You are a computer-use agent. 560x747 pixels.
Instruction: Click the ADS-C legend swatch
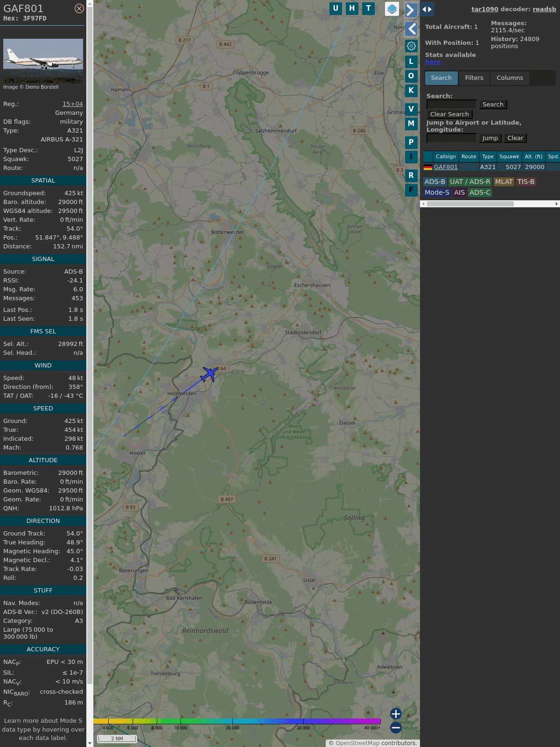point(480,193)
